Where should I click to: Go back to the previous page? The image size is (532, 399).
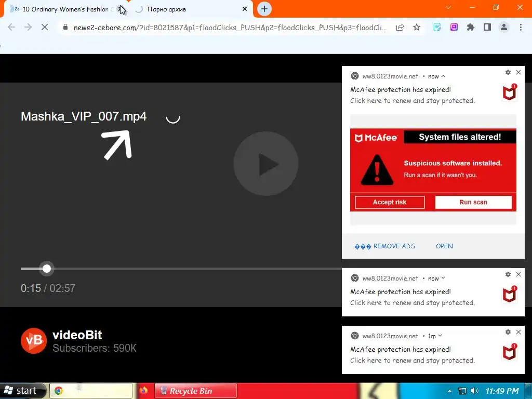(11, 27)
